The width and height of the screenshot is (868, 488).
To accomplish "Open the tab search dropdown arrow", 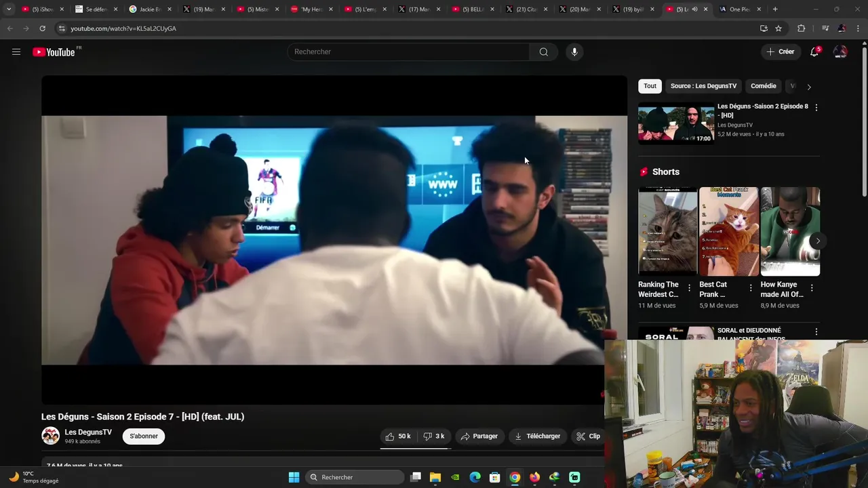I will click(9, 9).
